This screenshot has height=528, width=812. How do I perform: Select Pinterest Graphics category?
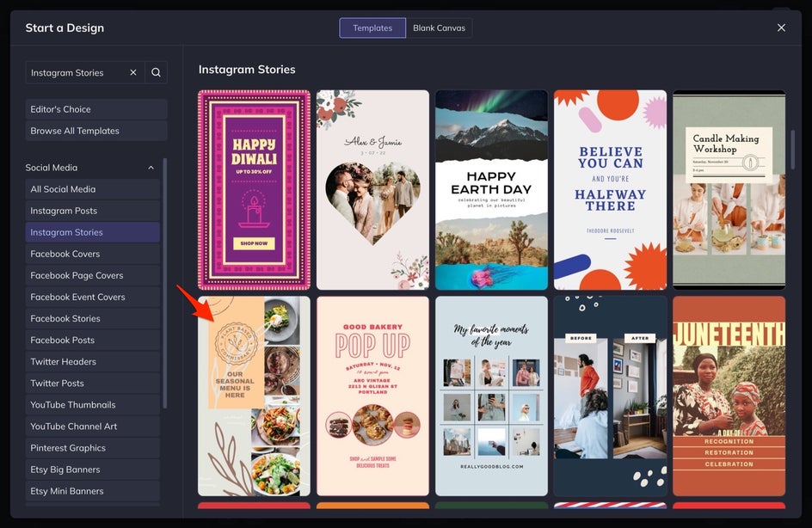(93, 448)
